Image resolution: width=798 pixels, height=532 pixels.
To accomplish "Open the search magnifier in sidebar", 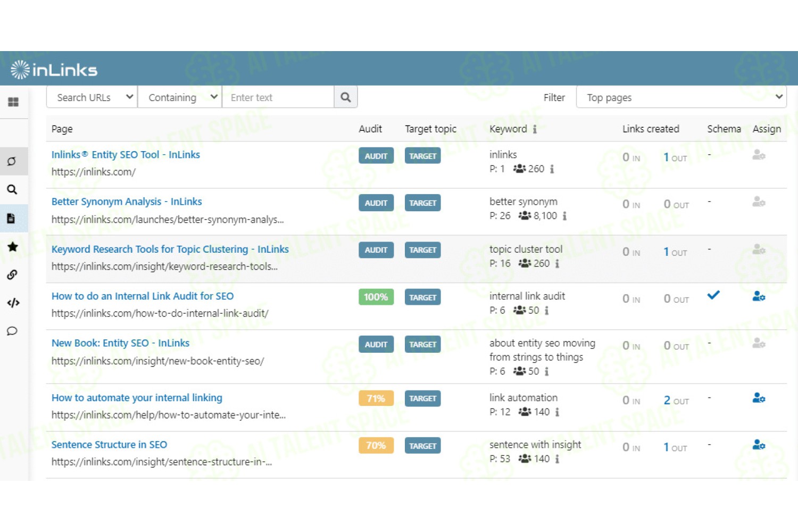I will coord(12,190).
